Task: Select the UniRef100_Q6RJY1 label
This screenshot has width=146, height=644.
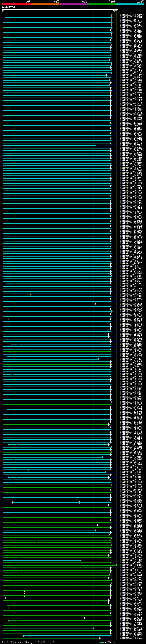Action: tap(131, 40)
